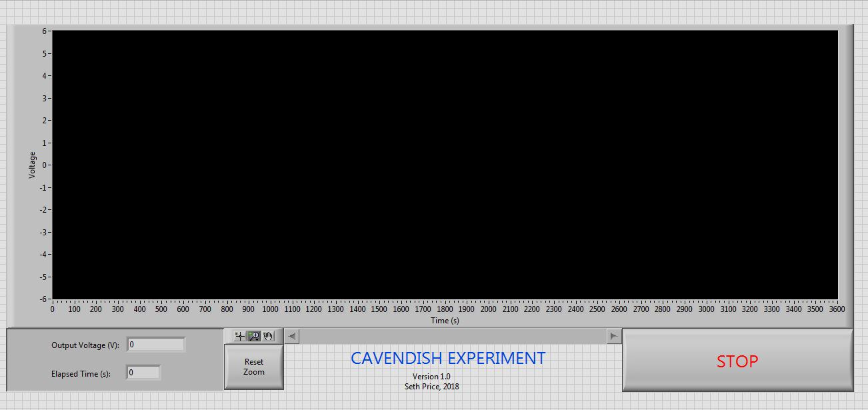Select the graph zoom magnifier tool
Image resolution: width=868 pixels, height=410 pixels.
coord(254,336)
